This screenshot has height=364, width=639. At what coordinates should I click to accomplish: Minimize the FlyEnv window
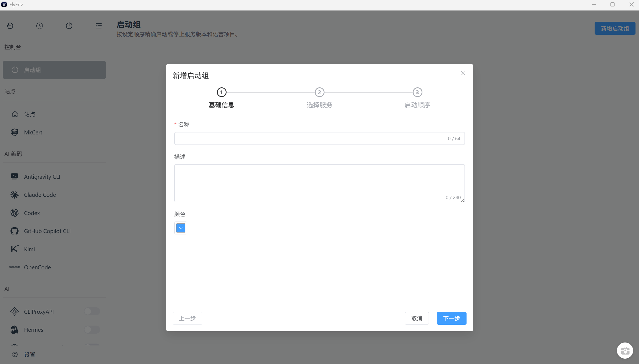tap(594, 5)
